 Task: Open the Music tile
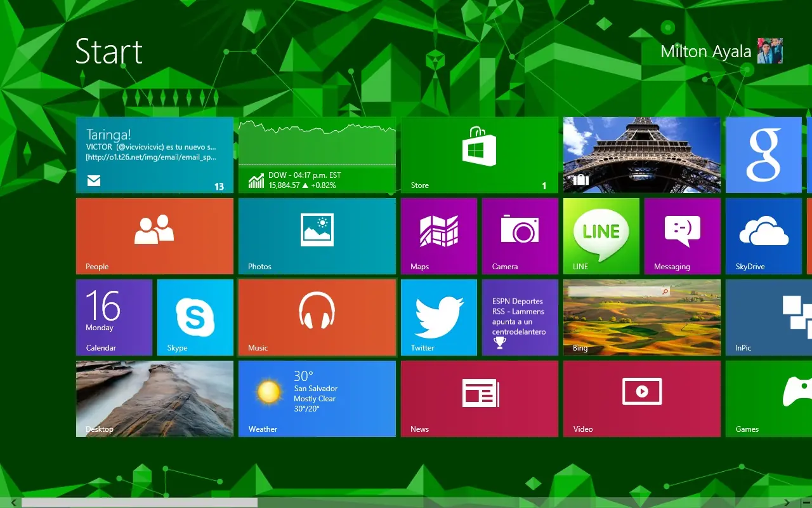[x=317, y=317]
